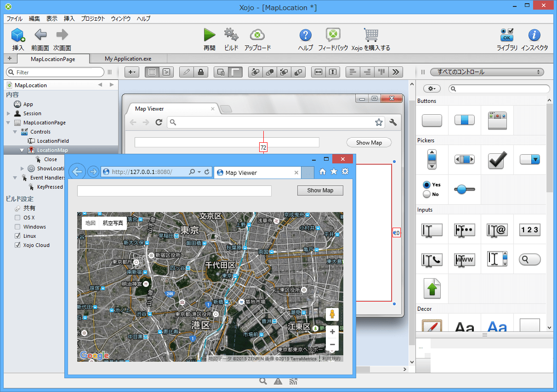
Task: Click the Filter search field in navigator
Action: [55, 72]
